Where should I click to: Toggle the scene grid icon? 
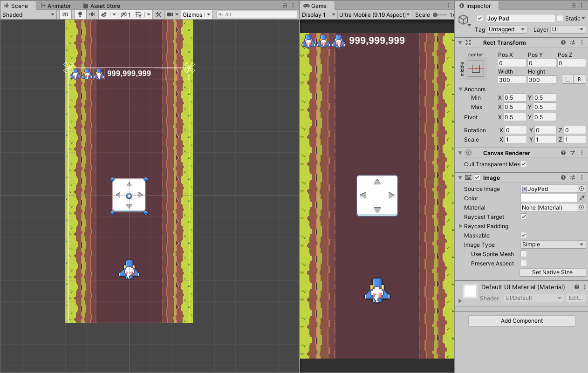click(x=138, y=14)
